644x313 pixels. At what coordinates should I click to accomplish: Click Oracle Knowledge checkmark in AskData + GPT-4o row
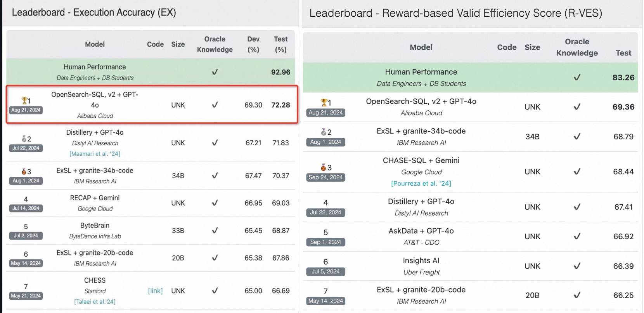[577, 236]
